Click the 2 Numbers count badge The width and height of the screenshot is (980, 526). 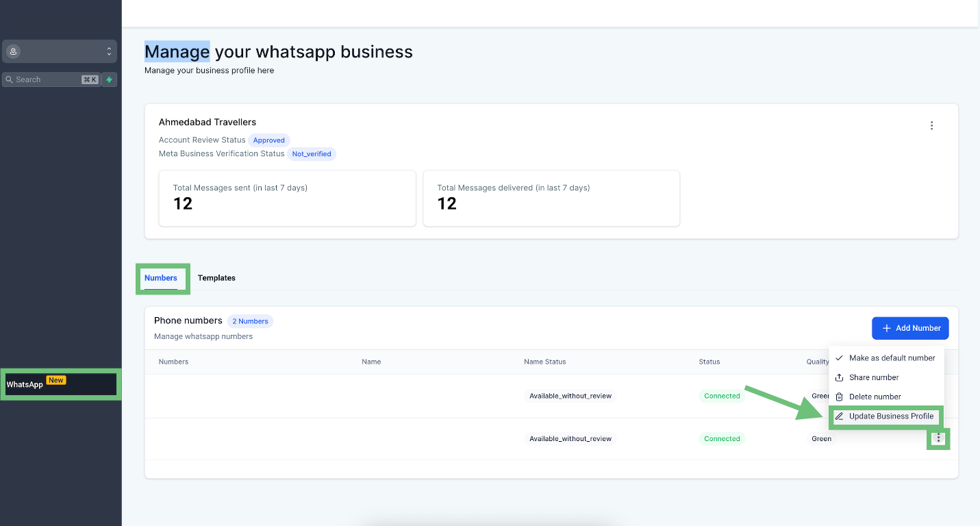250,321
